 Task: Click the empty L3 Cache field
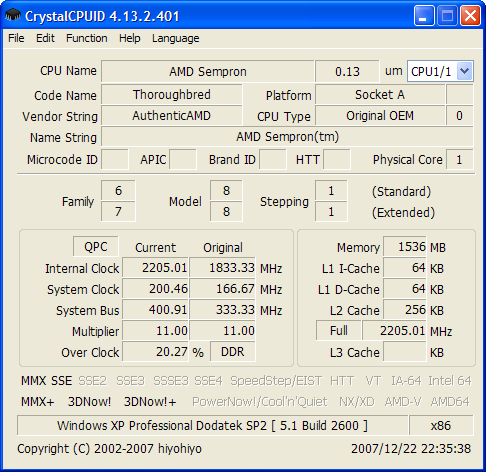[x=405, y=352]
